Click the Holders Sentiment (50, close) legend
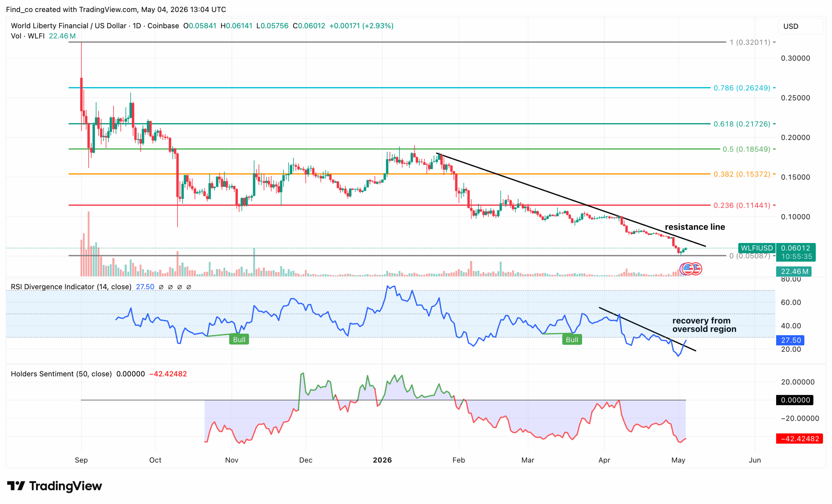832x504 pixels. tap(61, 374)
